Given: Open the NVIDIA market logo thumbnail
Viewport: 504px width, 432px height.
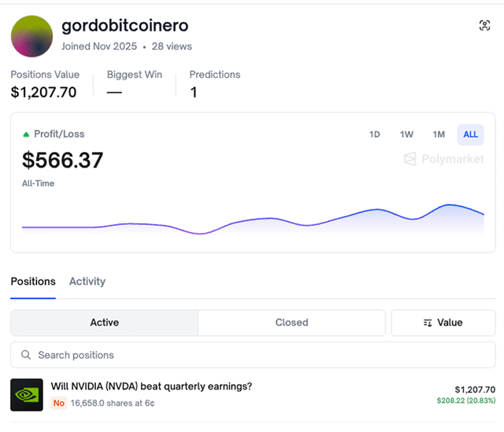Looking at the screenshot, I should (27, 395).
